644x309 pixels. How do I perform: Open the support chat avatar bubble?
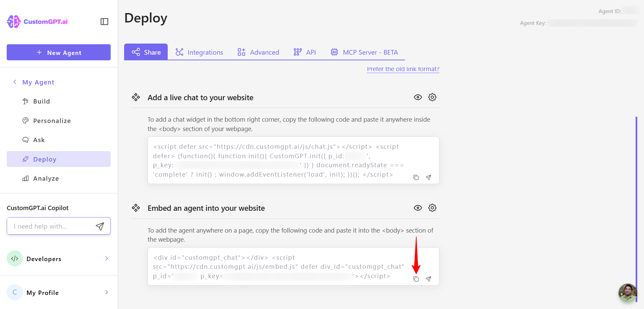(x=628, y=293)
